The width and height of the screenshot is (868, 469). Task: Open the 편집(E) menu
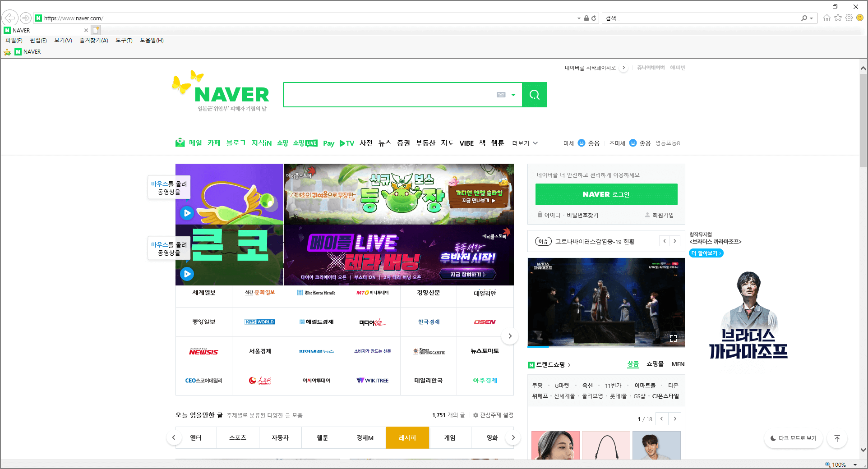[x=38, y=40]
